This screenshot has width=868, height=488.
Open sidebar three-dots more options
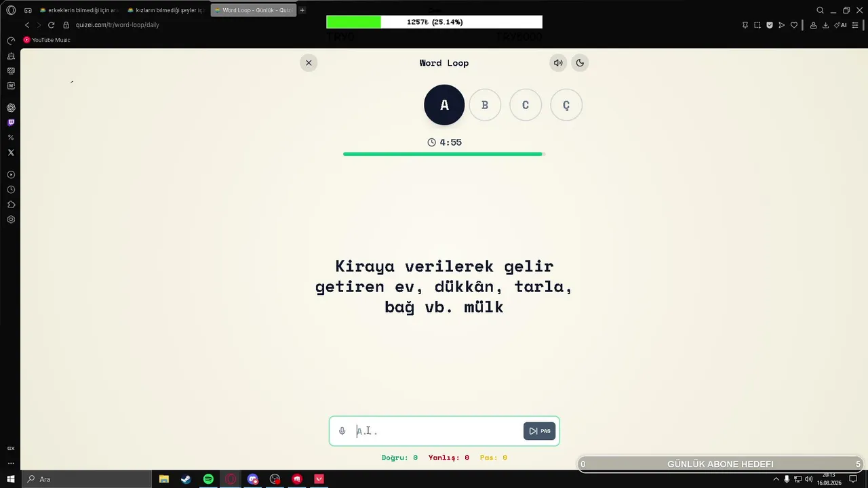(x=11, y=464)
